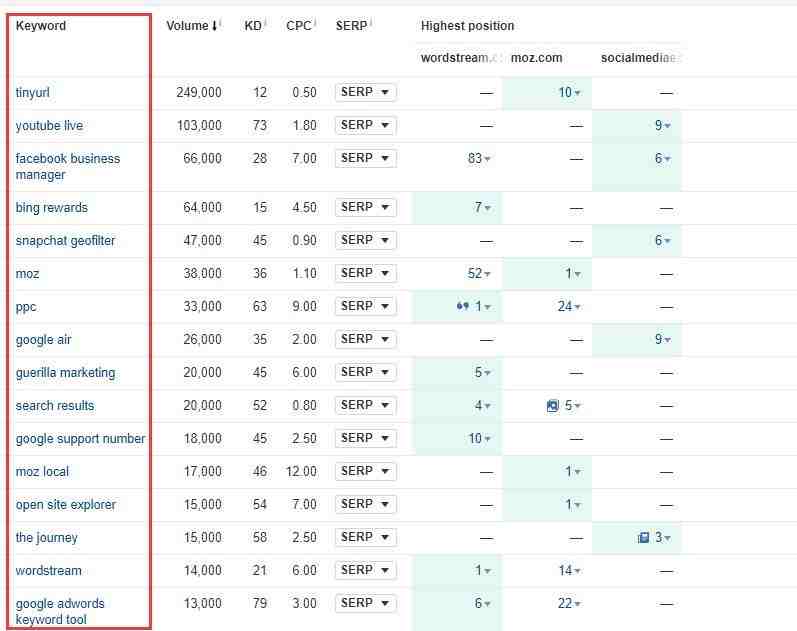Viewport: 797px width, 631px height.
Task: Click the moz.com column header
Action: click(536, 57)
